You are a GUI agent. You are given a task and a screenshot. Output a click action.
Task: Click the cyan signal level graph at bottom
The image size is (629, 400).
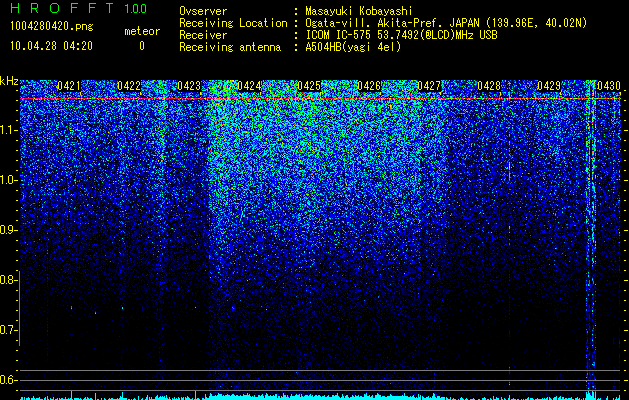pyautogui.click(x=320, y=396)
